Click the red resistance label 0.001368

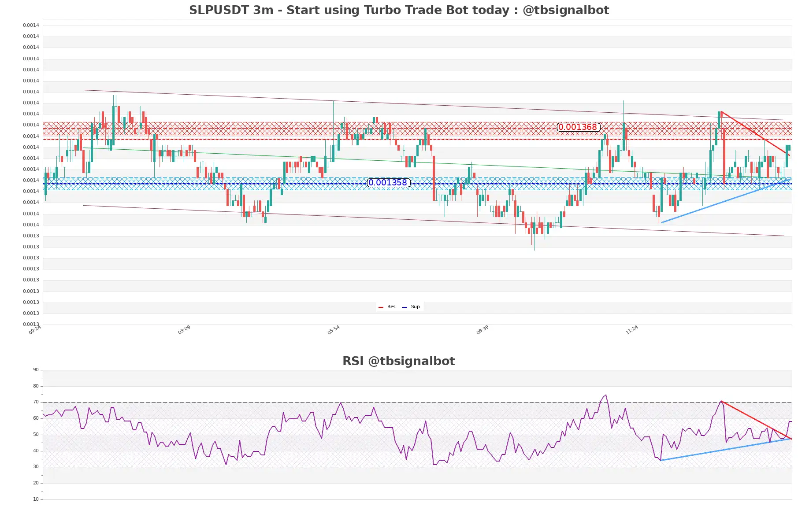pos(578,127)
